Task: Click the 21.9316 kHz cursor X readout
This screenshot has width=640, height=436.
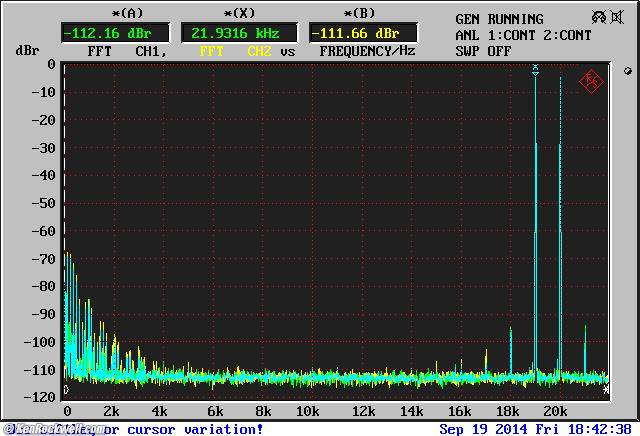Action: click(239, 33)
